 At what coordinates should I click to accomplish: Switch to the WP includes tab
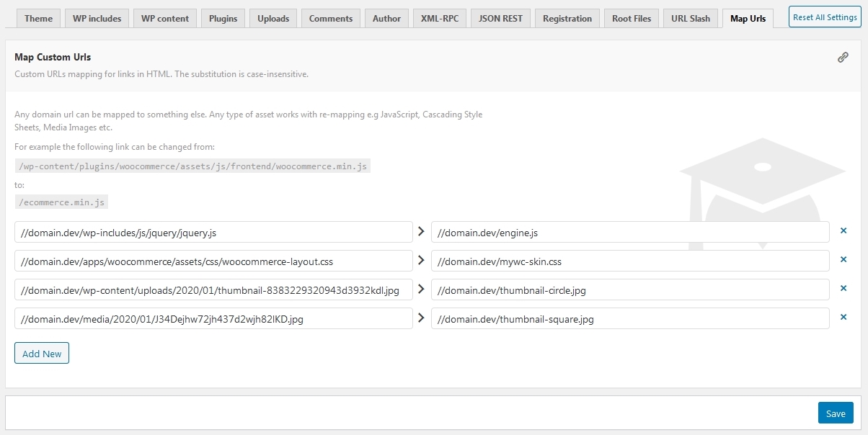97,18
